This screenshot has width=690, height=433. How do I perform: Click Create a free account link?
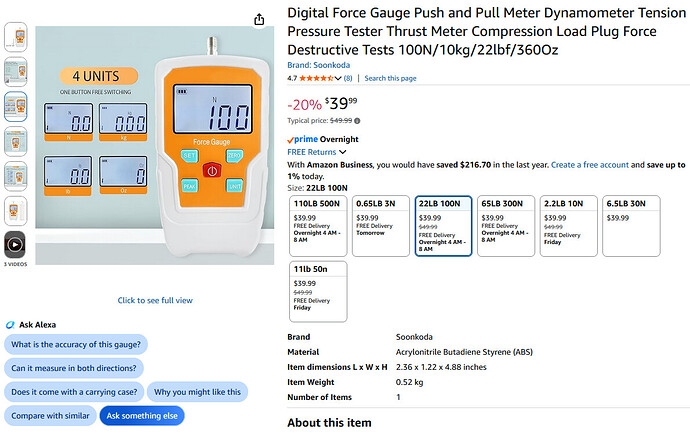(x=590, y=165)
